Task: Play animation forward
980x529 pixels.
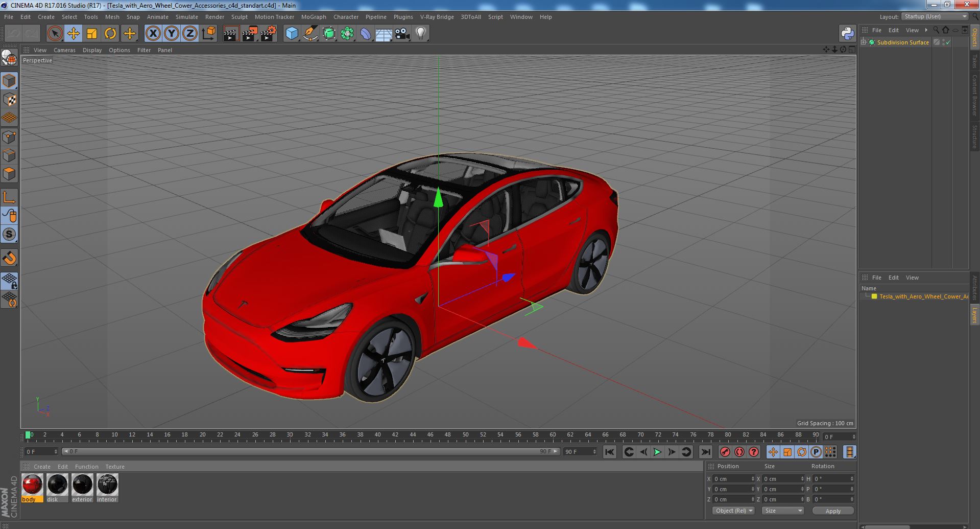Action: [x=657, y=452]
